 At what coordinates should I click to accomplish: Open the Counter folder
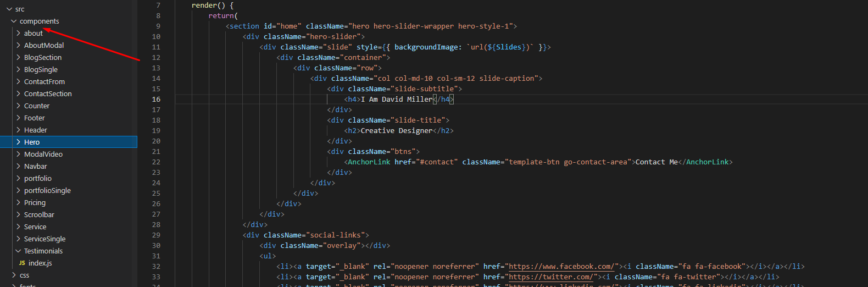pos(36,106)
